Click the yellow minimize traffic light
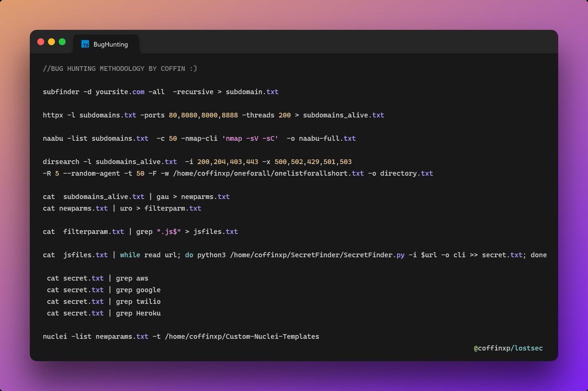This screenshot has width=588, height=391. (51, 42)
